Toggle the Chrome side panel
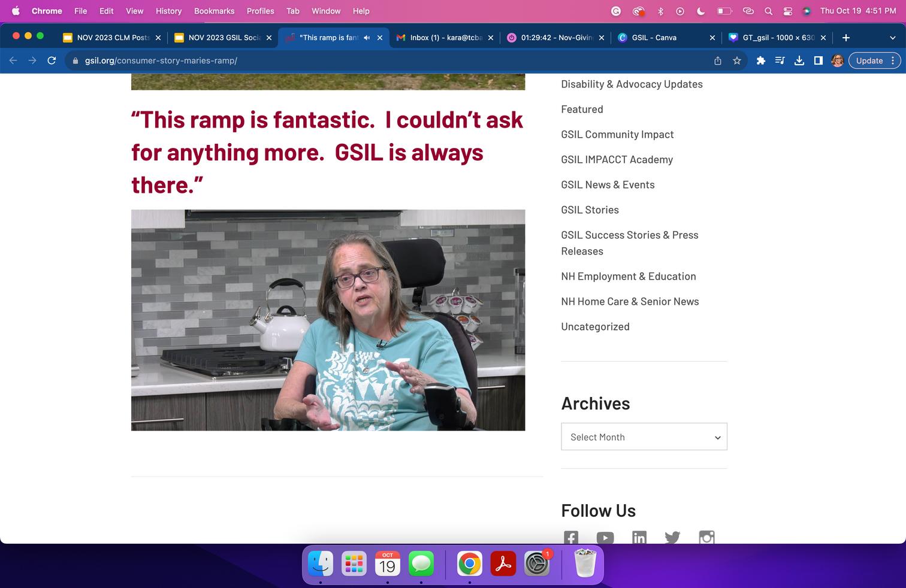906x588 pixels. 819,60
